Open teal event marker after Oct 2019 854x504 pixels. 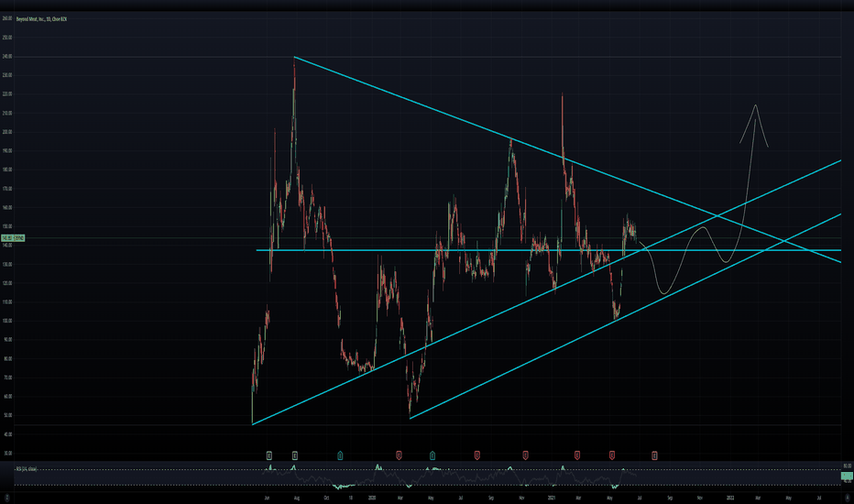(x=340, y=455)
